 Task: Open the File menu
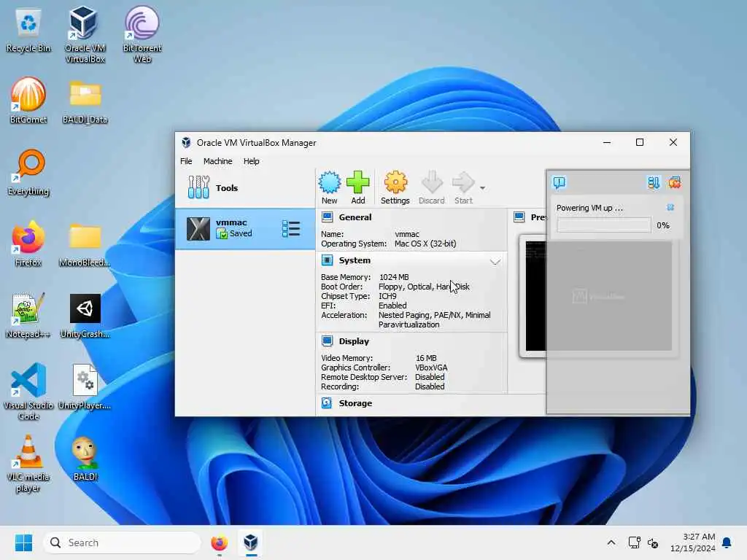pyautogui.click(x=186, y=161)
